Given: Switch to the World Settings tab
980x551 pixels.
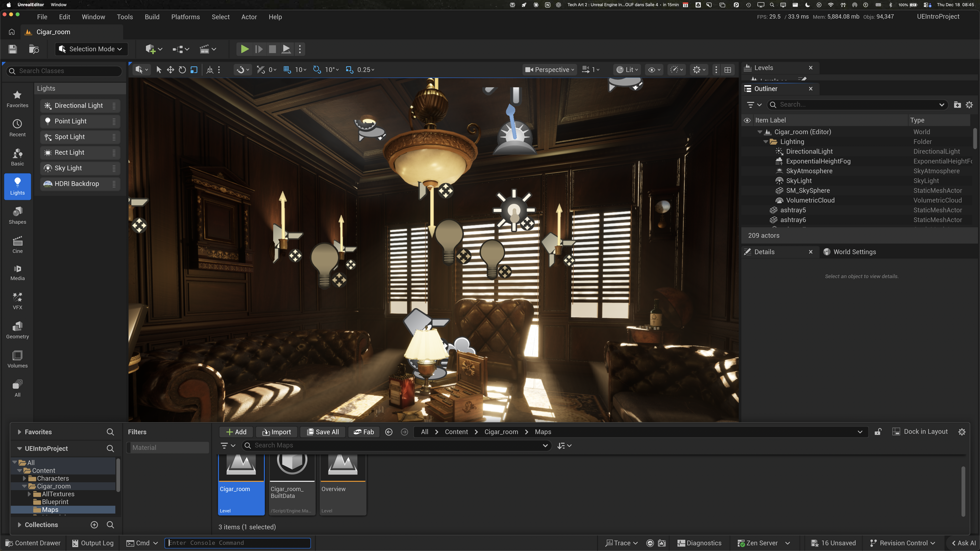Looking at the screenshot, I should [850, 252].
